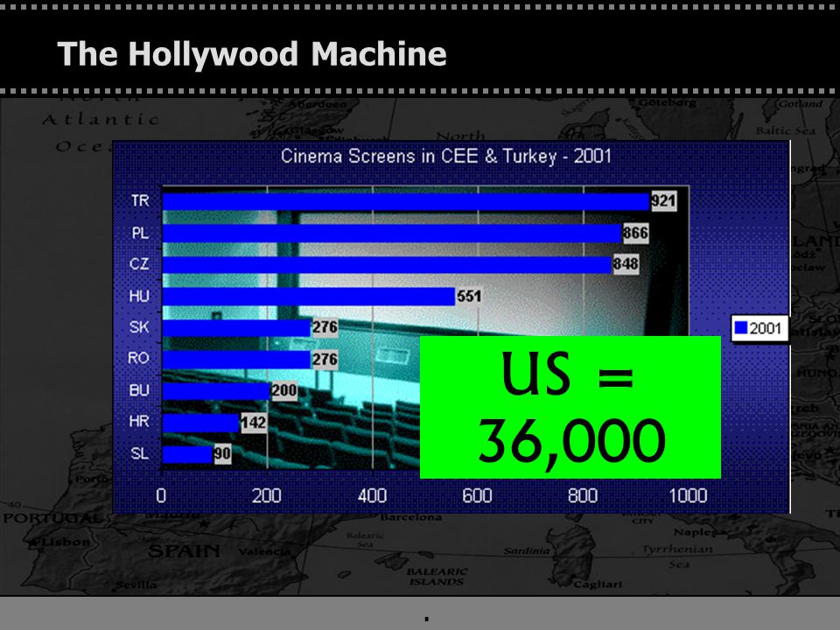Click the x-axis value 200
This screenshot has width=840, height=630.
pyautogui.click(x=267, y=496)
